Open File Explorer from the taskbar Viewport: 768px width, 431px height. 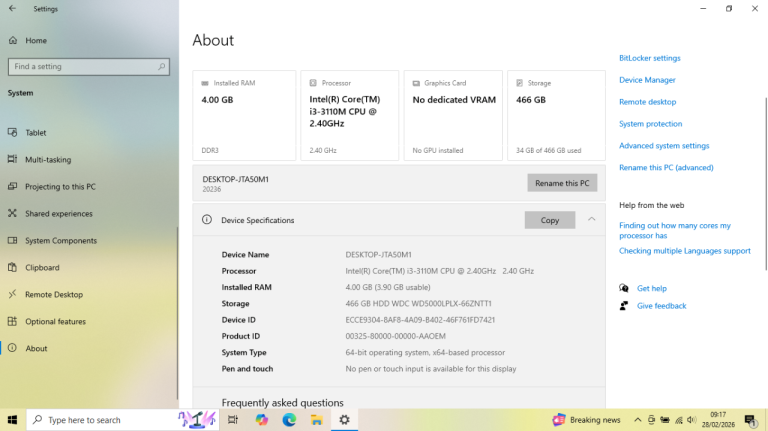[x=316, y=420]
